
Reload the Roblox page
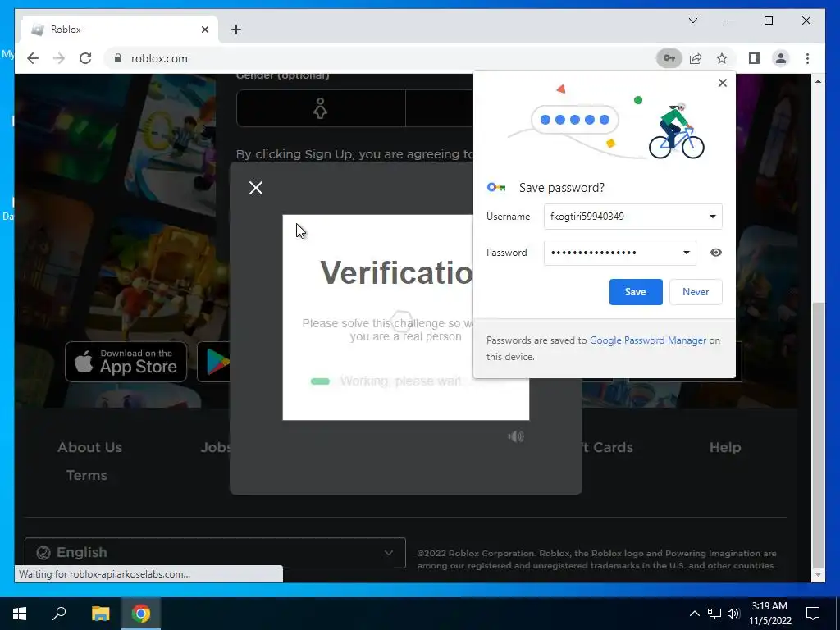coord(85,58)
